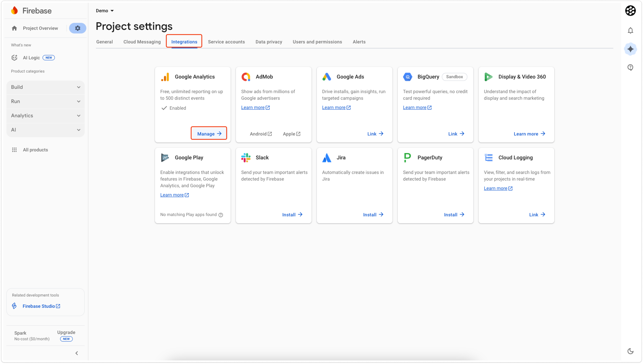Switch to the Cloud Messaging tab
The width and height of the screenshot is (643, 364).
pyautogui.click(x=142, y=42)
